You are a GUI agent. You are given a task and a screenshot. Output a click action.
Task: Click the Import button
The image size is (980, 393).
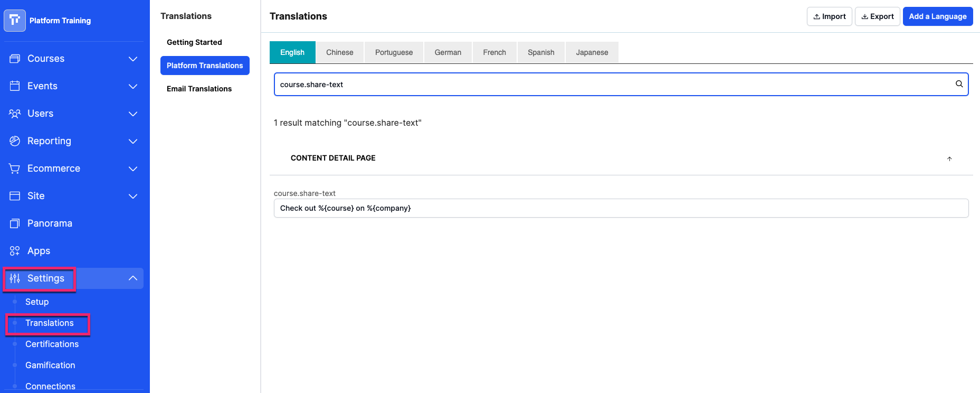coord(830,16)
